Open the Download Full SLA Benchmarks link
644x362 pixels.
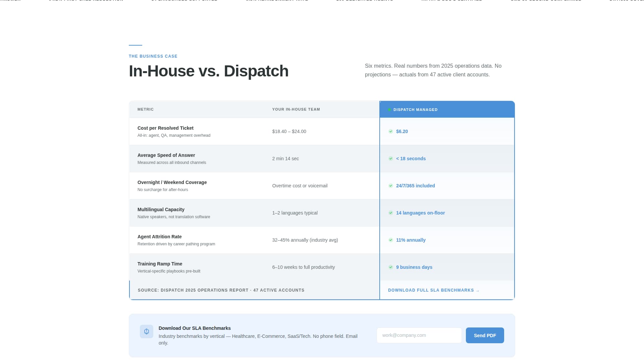point(434,290)
